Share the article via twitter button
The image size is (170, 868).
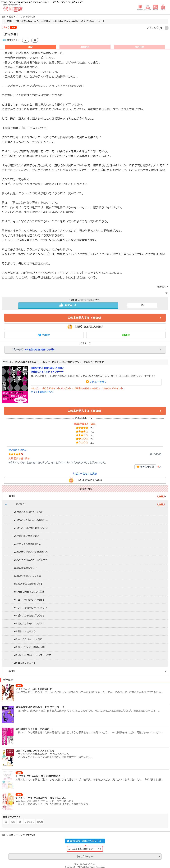44,335
